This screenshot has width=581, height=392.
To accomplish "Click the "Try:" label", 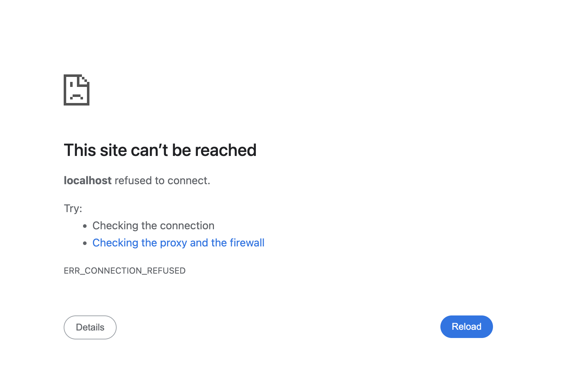I will 73,209.
